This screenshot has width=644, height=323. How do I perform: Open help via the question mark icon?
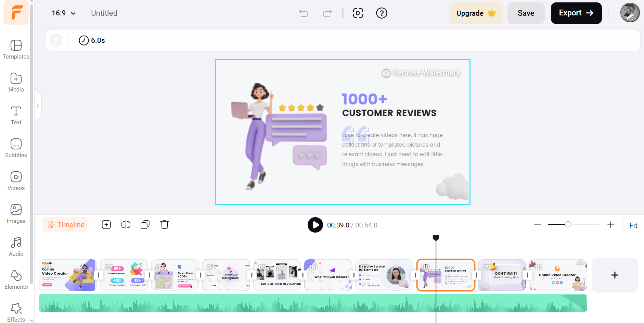click(382, 13)
